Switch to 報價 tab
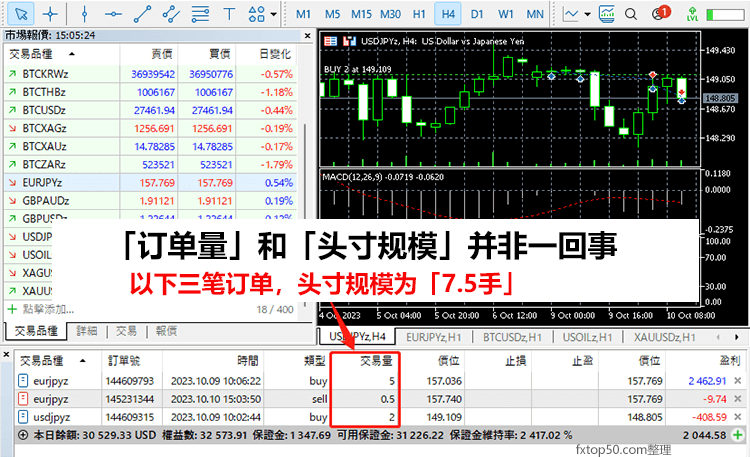The width and height of the screenshot is (750, 457). [166, 331]
